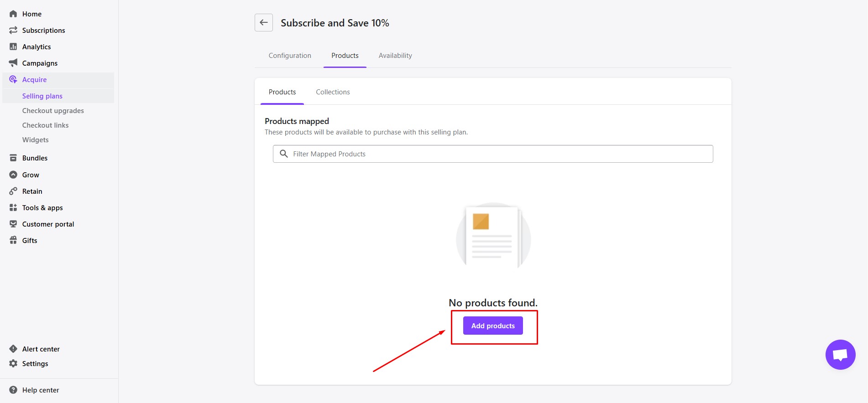Open the Collections sub-tab
The image size is (868, 403).
tap(333, 92)
